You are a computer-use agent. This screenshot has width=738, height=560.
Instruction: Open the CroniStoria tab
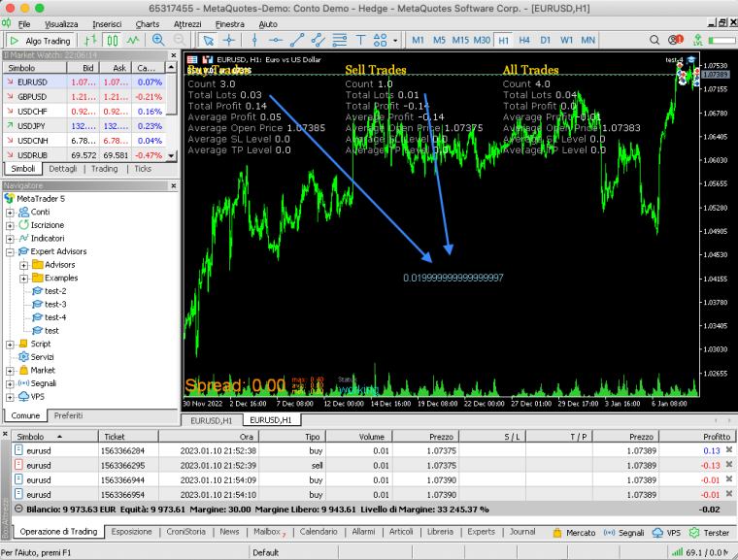tap(185, 532)
